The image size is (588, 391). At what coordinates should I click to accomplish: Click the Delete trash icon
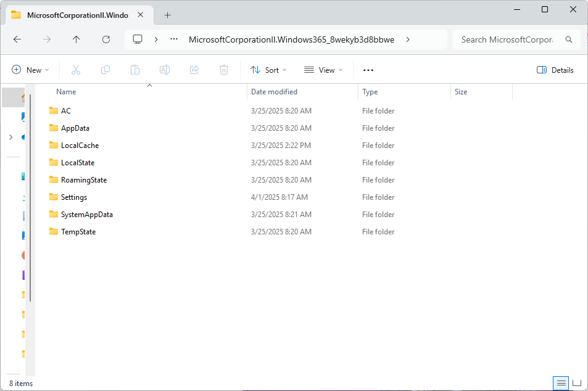click(224, 70)
